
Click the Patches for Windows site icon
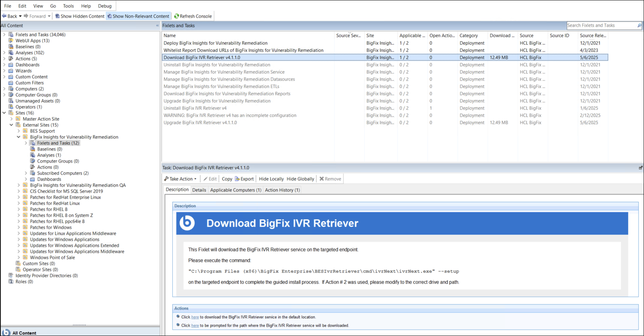25,227
